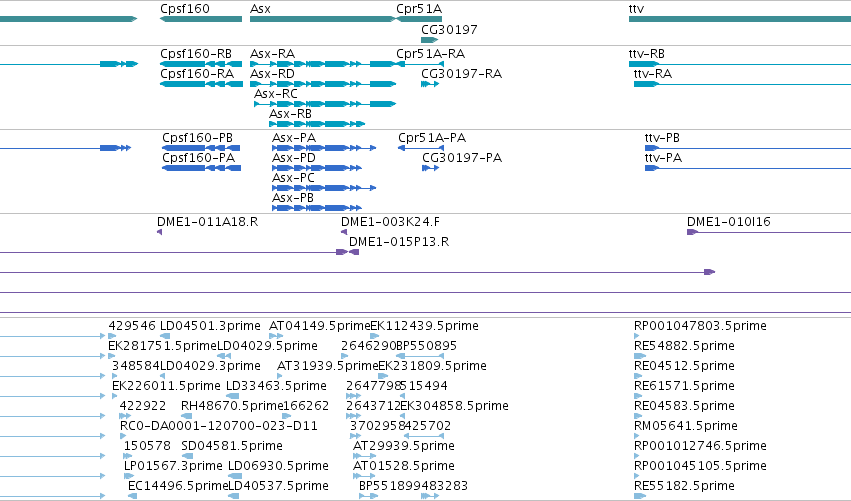851x501 pixels.
Task: Select the CG30197 gene label
Action: tap(449, 30)
